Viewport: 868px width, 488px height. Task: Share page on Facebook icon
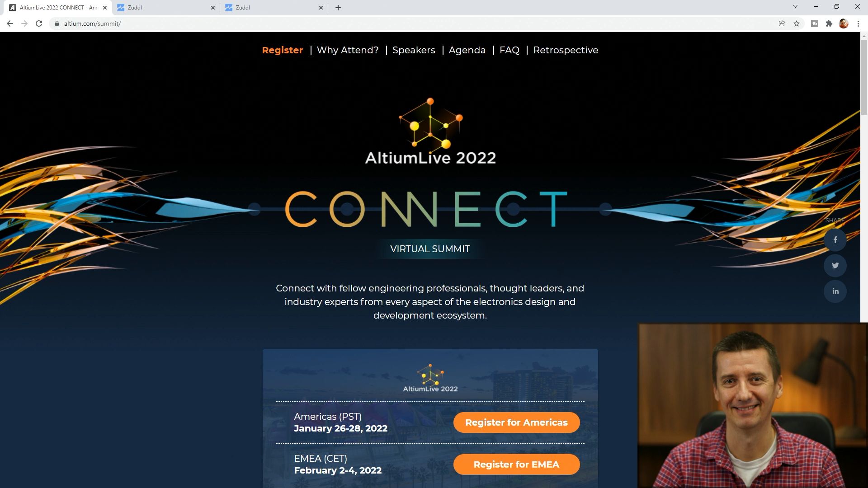(835, 240)
